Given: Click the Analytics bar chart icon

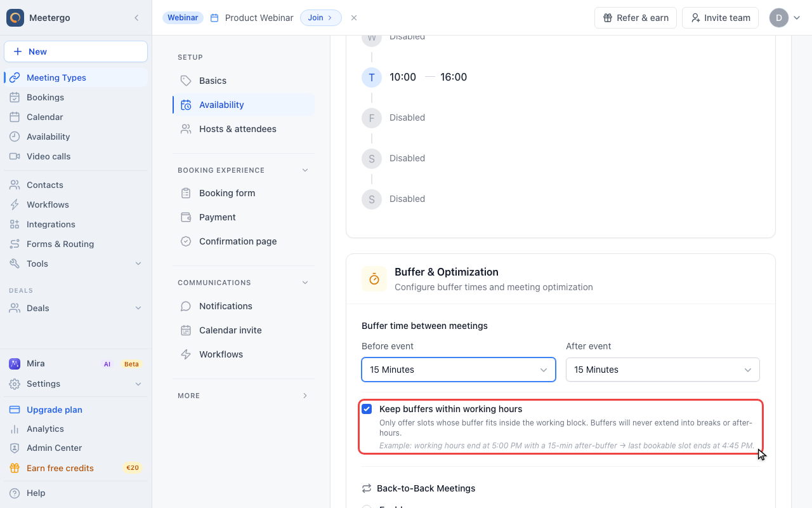Looking at the screenshot, I should pos(15,429).
